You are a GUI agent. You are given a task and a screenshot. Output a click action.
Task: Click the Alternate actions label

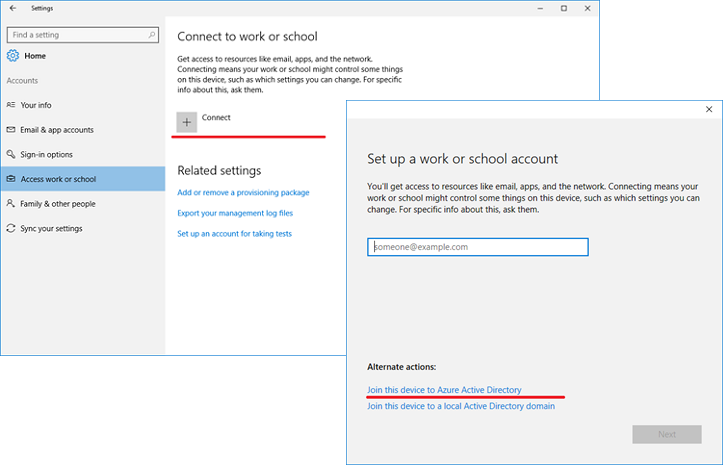tap(402, 367)
